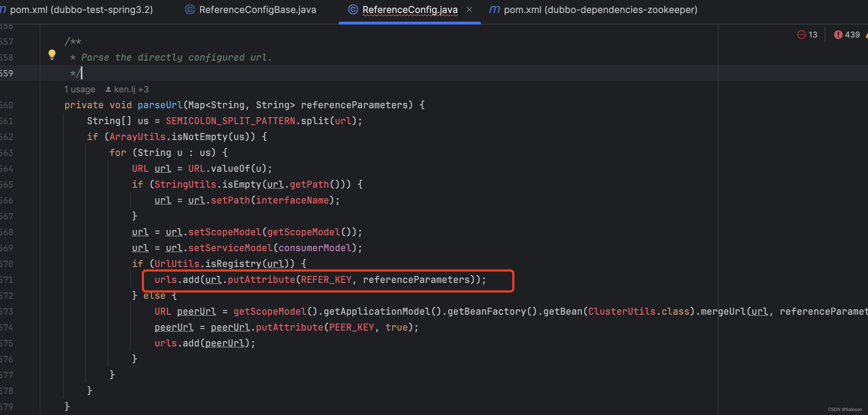Image resolution: width=868 pixels, height=415 pixels.
Task: Click the class icon on ReferenceConfigBase.java tab
Action: 190,10
